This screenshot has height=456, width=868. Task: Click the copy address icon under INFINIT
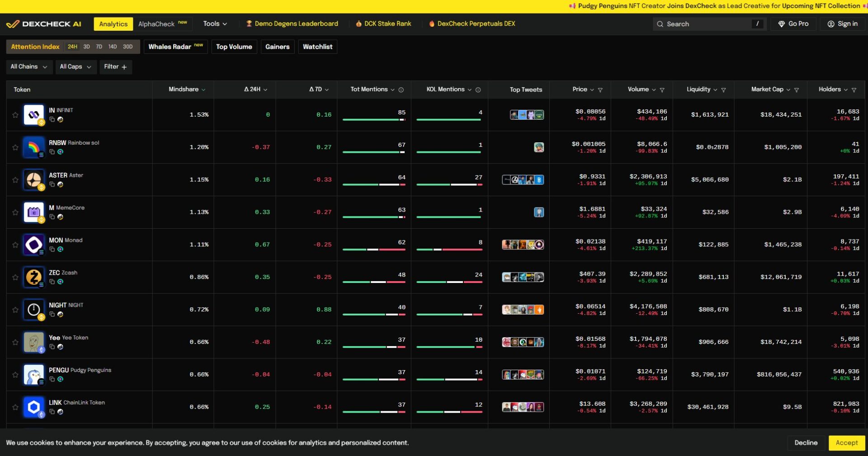(52, 120)
